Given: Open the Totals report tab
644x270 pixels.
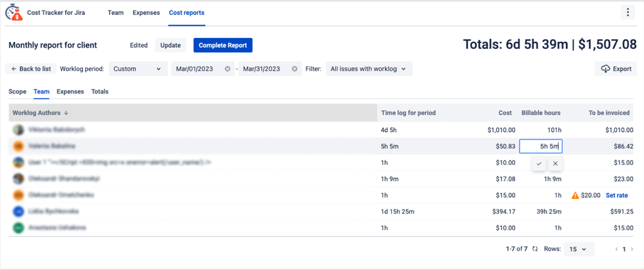Looking at the screenshot, I should tap(100, 92).
